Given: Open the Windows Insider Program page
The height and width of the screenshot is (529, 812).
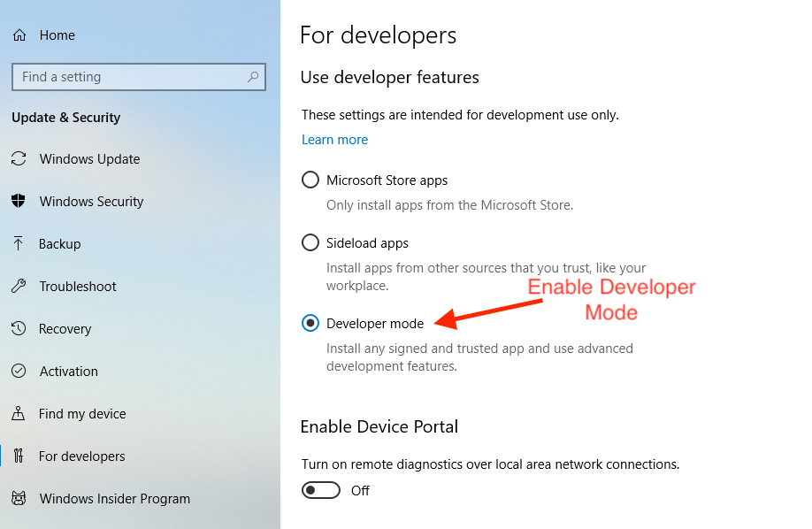Looking at the screenshot, I should click(x=114, y=499).
